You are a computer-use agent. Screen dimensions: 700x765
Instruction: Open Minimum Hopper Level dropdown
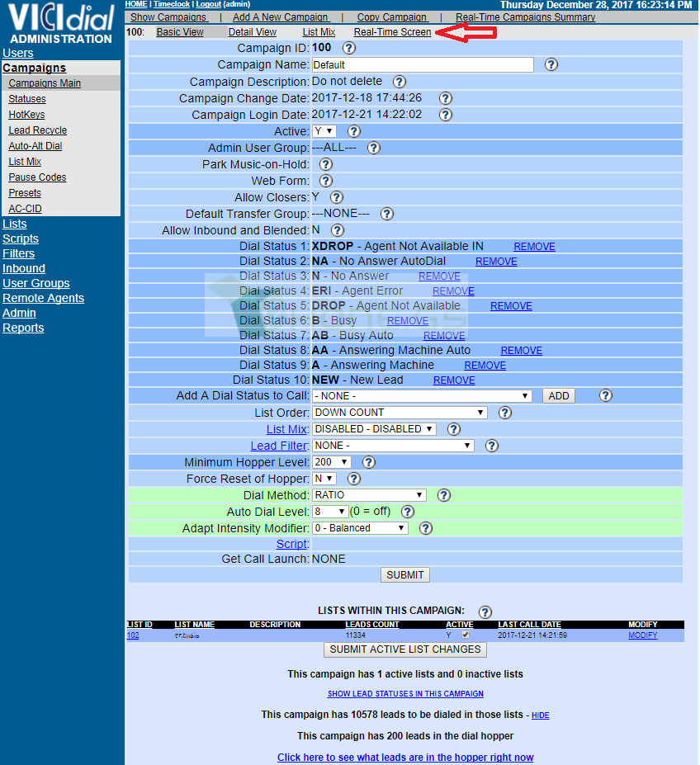332,462
